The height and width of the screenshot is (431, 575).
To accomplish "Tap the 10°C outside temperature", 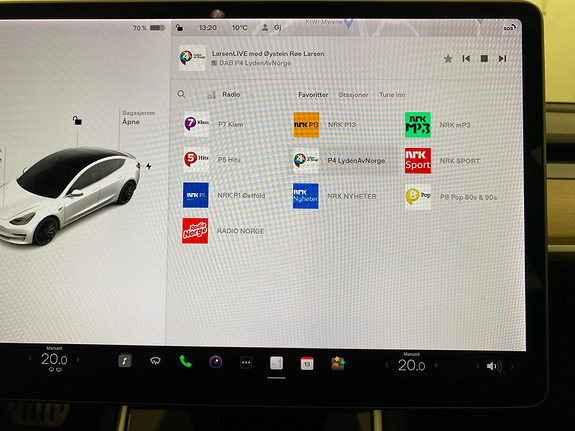I will click(240, 28).
